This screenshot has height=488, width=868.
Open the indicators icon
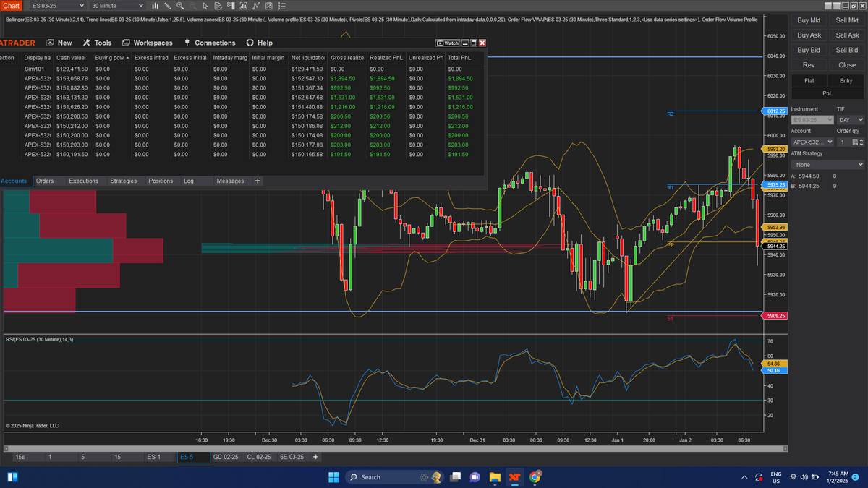click(x=256, y=6)
